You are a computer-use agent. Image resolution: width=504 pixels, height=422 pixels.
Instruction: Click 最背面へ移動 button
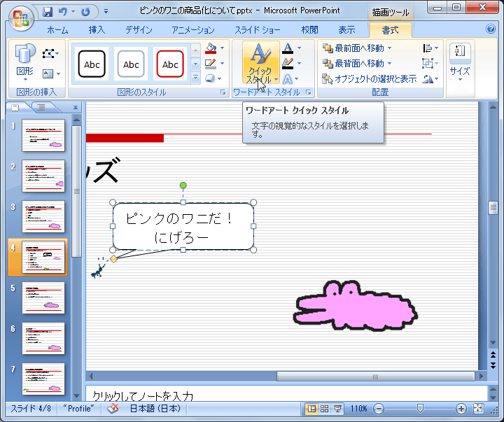(357, 64)
